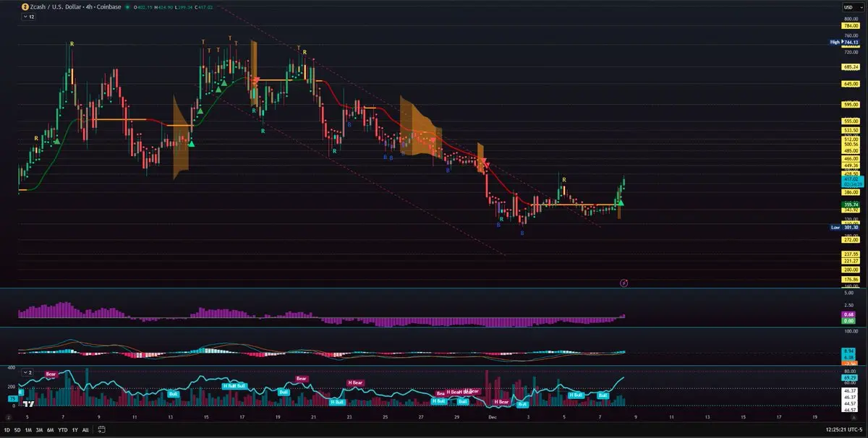Image resolution: width=868 pixels, height=438 pixels.
Task: Expand the collapsed 12 indicators legend
Action: click(x=28, y=16)
